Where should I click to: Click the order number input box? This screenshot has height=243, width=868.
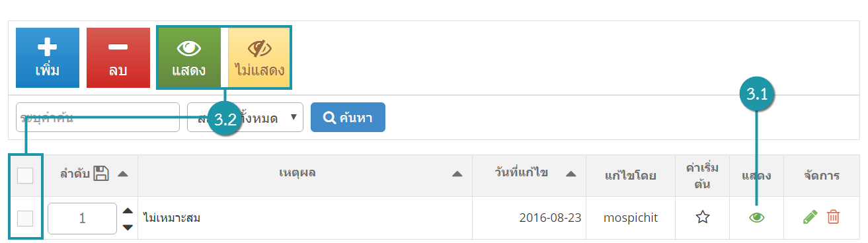82,218
